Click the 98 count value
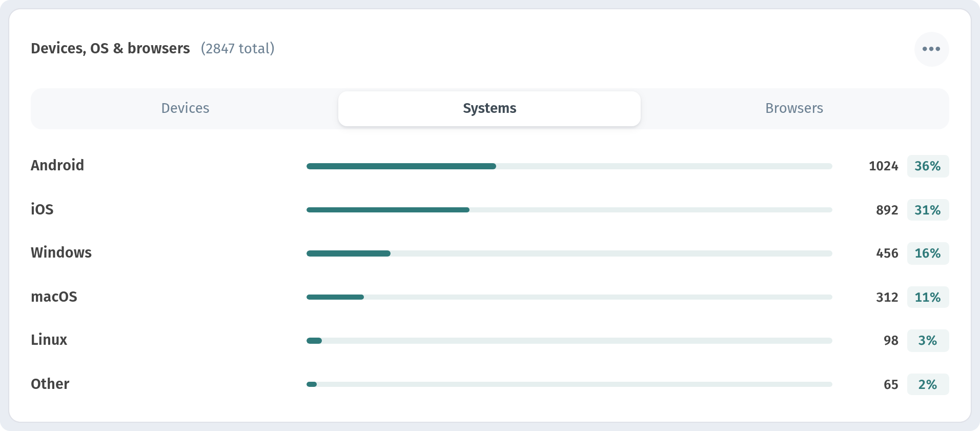Viewport: 980px width, 431px height. coord(891,341)
